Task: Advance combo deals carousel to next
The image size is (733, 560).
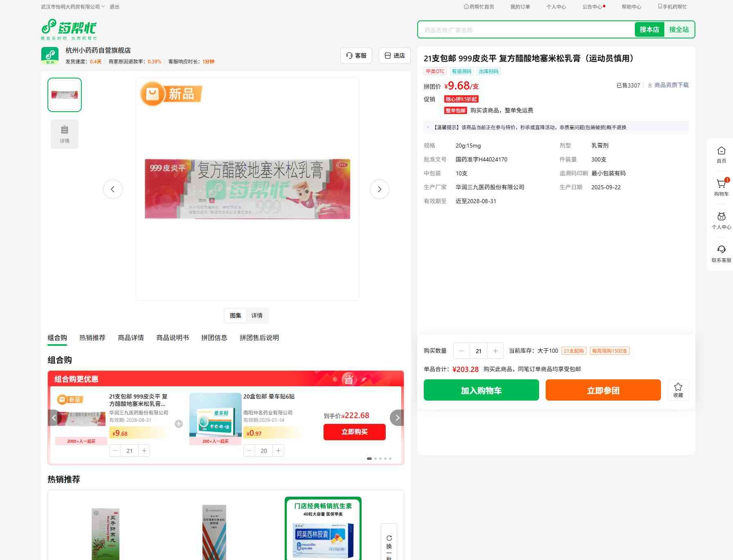Action: 397,418
